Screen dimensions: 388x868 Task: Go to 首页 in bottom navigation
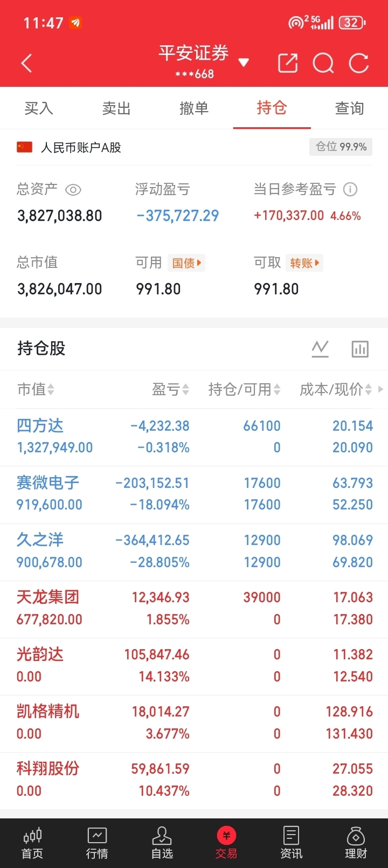point(32,844)
